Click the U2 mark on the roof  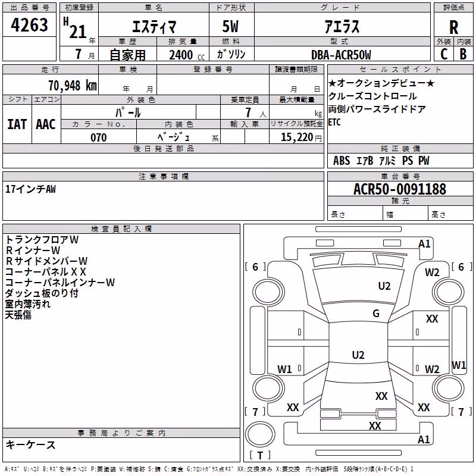pyautogui.click(x=358, y=355)
